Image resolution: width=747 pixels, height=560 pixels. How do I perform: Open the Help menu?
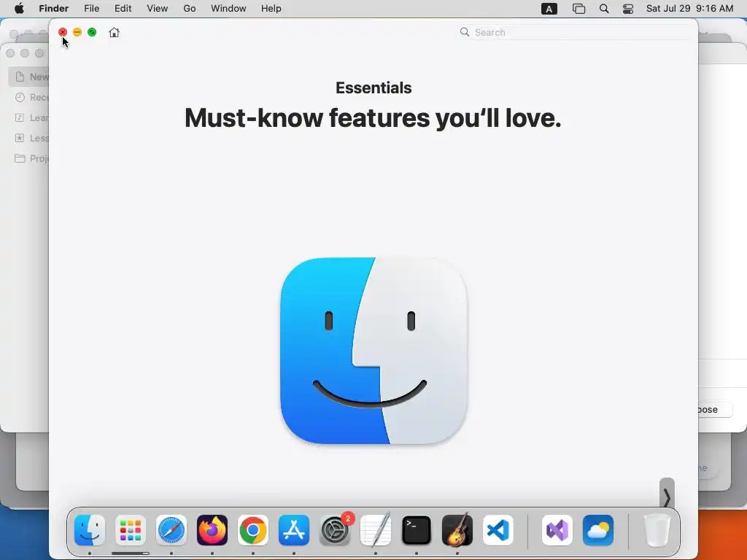[271, 9]
